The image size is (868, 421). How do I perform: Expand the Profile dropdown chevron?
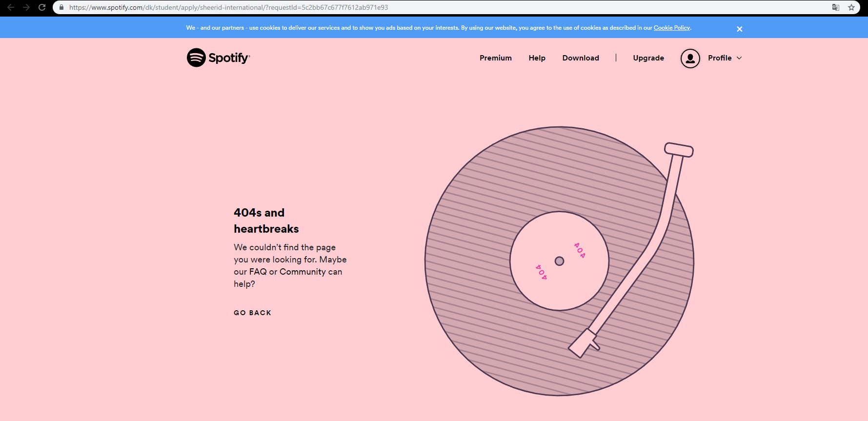point(739,58)
